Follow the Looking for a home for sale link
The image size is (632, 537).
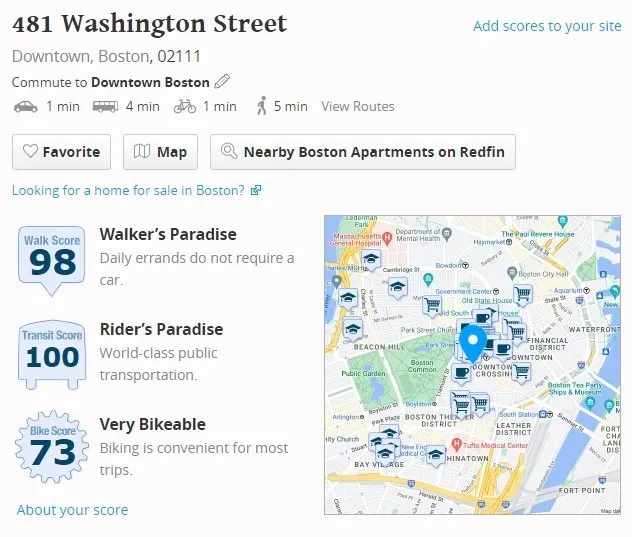point(128,190)
